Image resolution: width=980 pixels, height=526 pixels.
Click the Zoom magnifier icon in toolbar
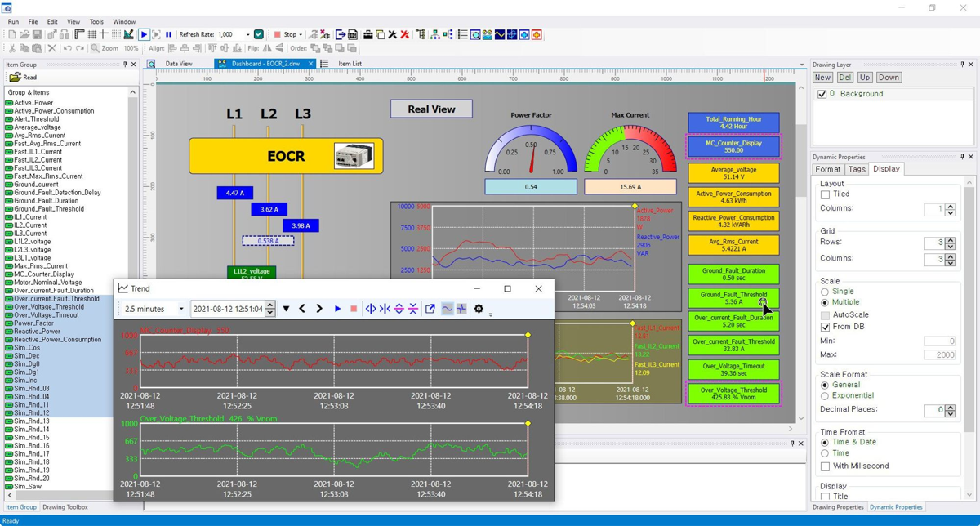[x=95, y=48]
